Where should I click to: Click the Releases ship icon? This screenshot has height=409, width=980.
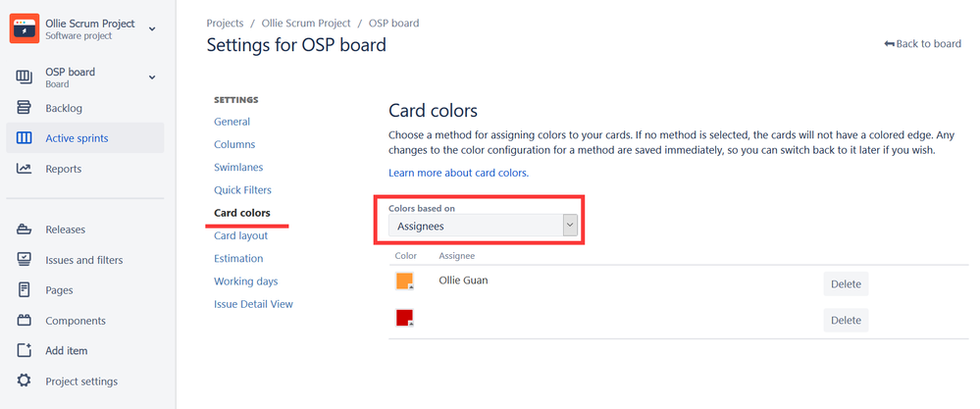25,230
